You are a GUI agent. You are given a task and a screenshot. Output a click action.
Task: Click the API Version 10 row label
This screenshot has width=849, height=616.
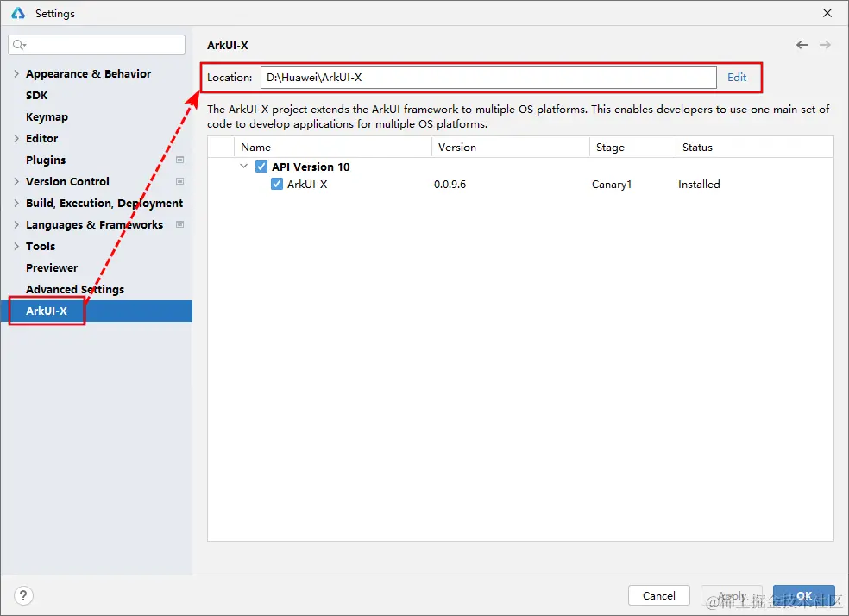(x=311, y=167)
